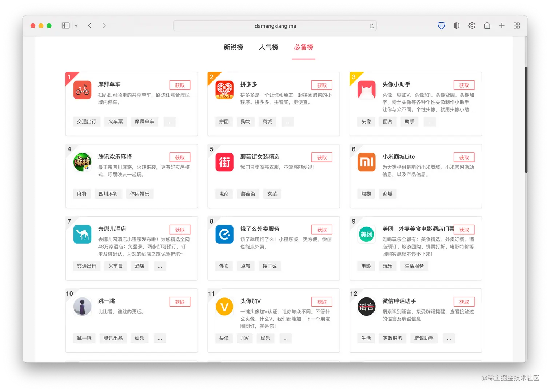Expand more tags for 去哪儿酒店
Image resolution: width=550 pixels, height=392 pixels.
160,266
